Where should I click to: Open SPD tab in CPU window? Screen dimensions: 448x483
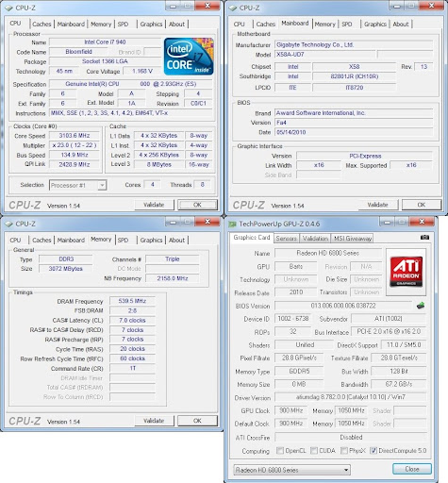pyautogui.click(x=123, y=25)
